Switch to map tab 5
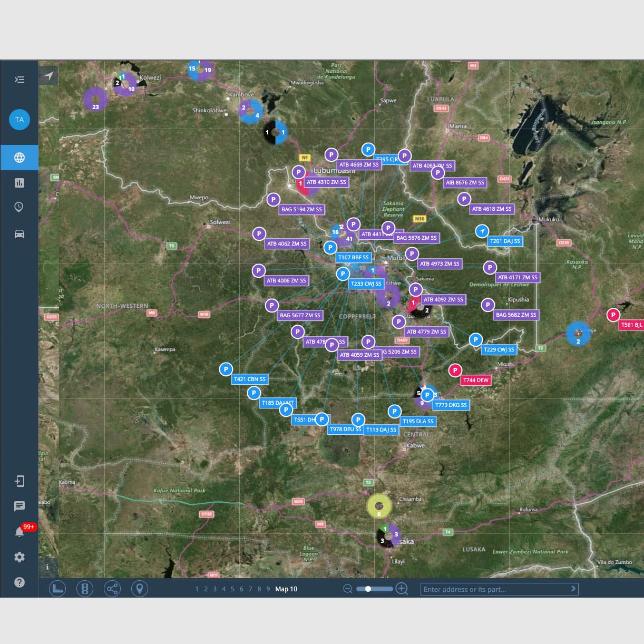The image size is (644, 644). pos(232,589)
